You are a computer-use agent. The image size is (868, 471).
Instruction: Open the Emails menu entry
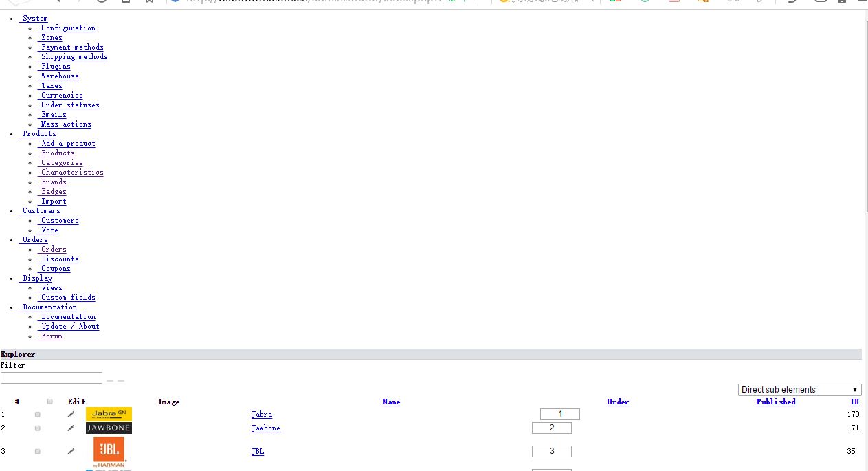coord(52,115)
